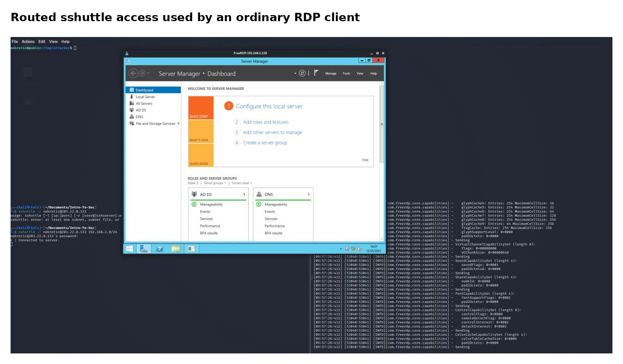Click the DNS role tile header
This screenshot has width=623, height=364.
283,194
